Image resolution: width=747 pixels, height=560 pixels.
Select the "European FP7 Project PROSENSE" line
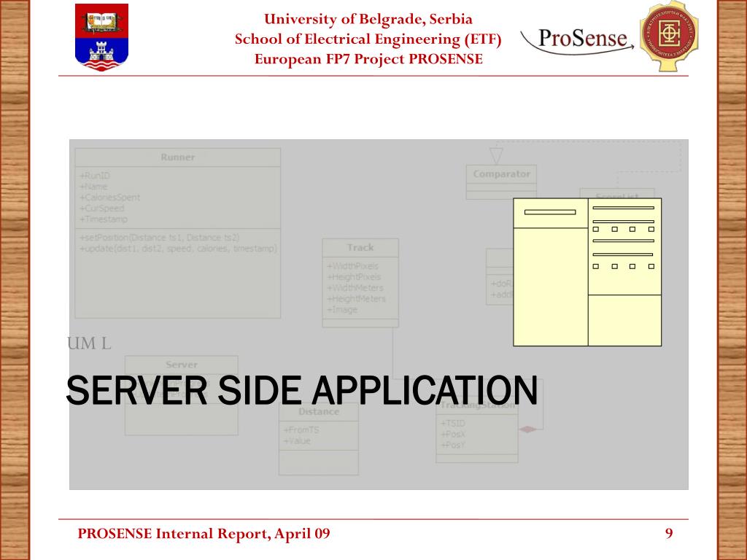pyautogui.click(x=368, y=59)
